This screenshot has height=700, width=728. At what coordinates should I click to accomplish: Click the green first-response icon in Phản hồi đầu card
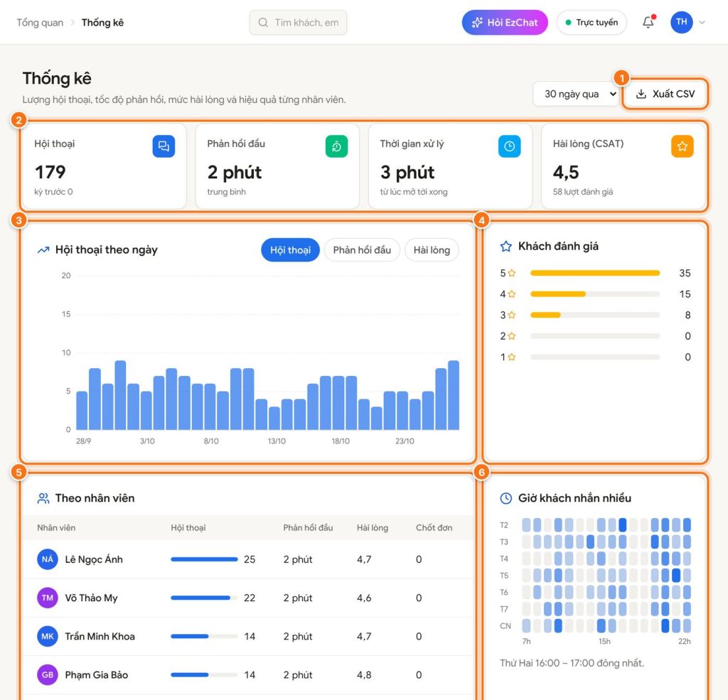click(x=336, y=146)
